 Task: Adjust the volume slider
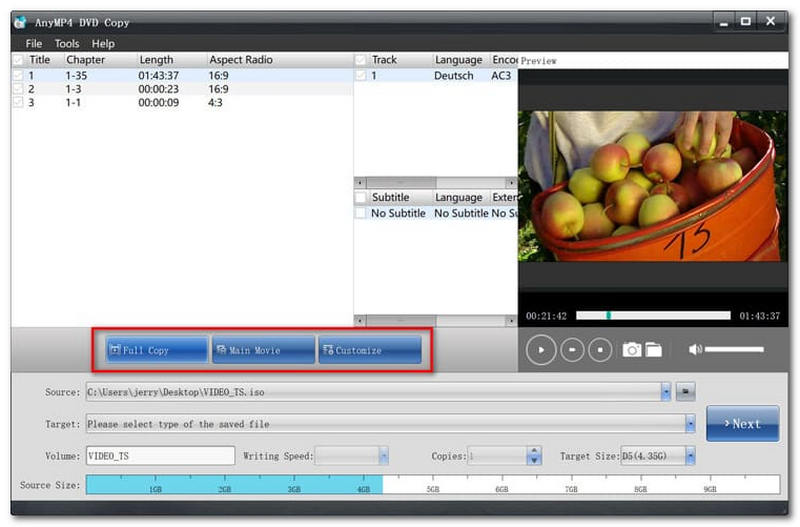tap(734, 349)
